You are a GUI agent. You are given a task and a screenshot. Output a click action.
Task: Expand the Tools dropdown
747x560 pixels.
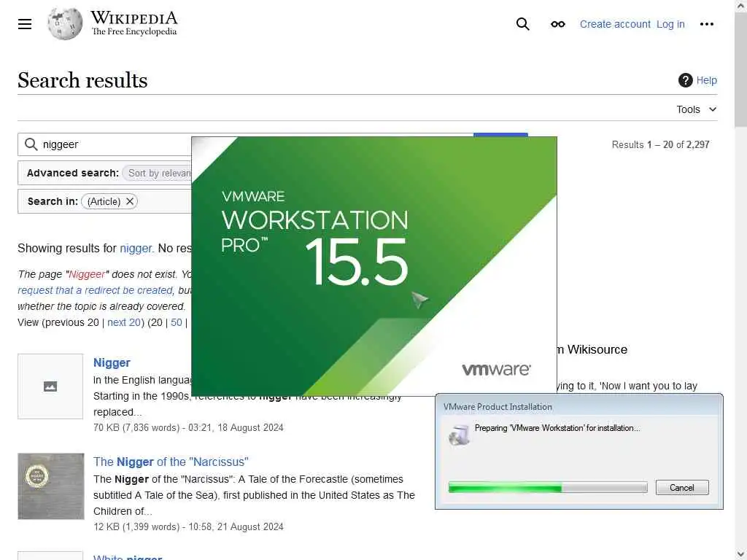(x=697, y=109)
